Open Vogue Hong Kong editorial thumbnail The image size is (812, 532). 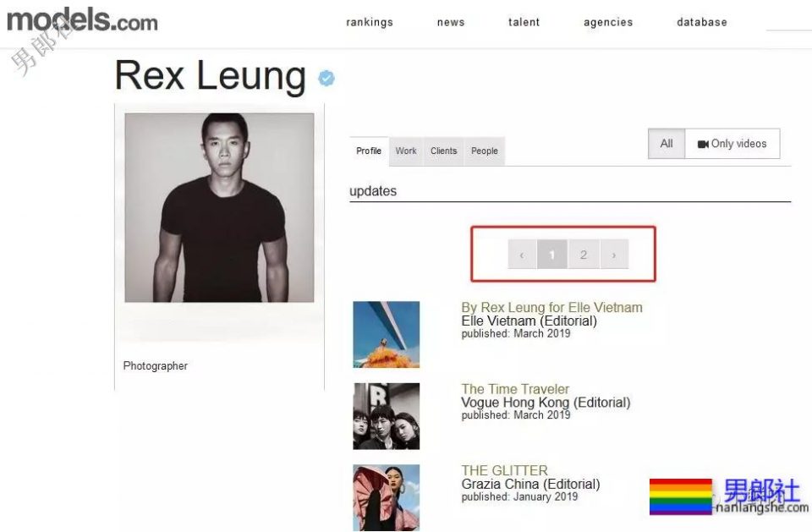(387, 416)
